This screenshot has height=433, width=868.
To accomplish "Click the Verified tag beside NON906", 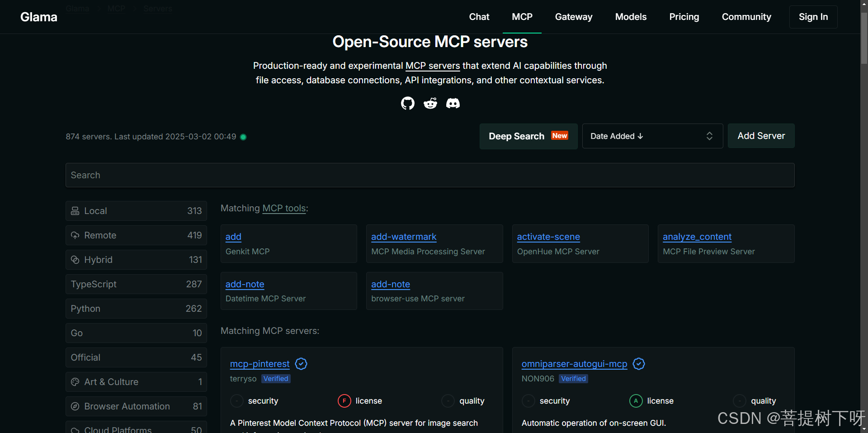I will pos(574,379).
